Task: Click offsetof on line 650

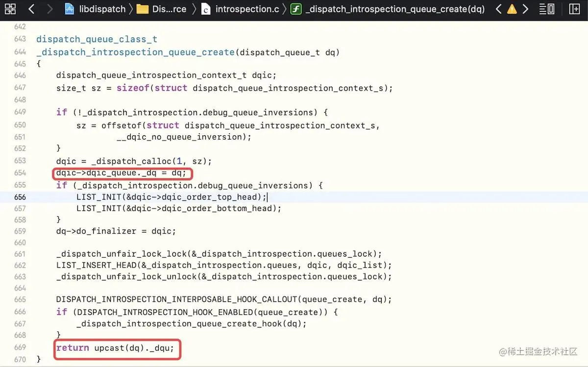Action: (122, 125)
